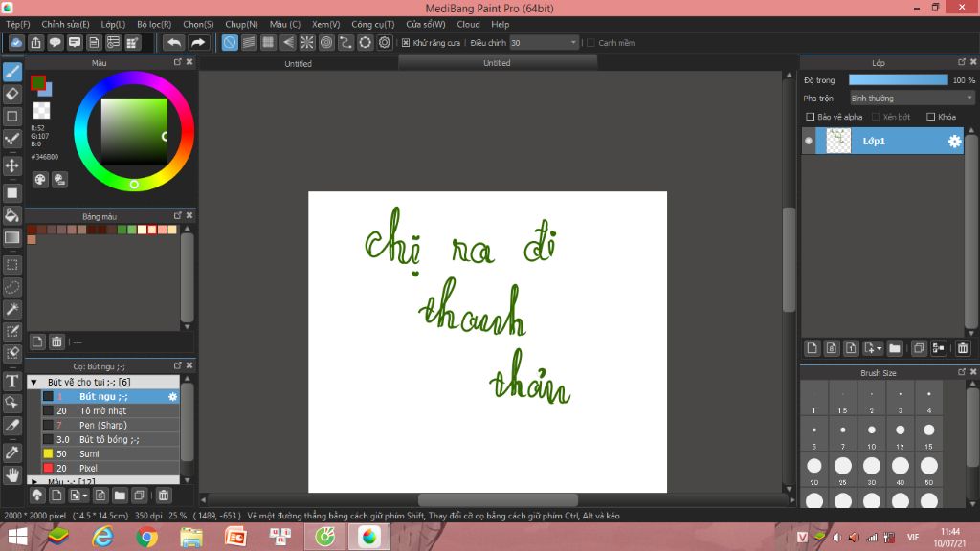Open the snap settings gear
Image resolution: width=980 pixels, height=551 pixels.
(385, 42)
